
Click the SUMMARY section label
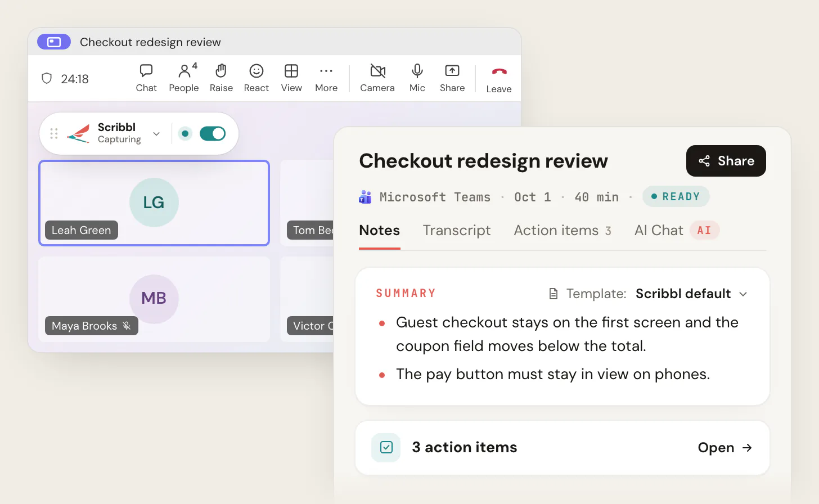pyautogui.click(x=406, y=293)
